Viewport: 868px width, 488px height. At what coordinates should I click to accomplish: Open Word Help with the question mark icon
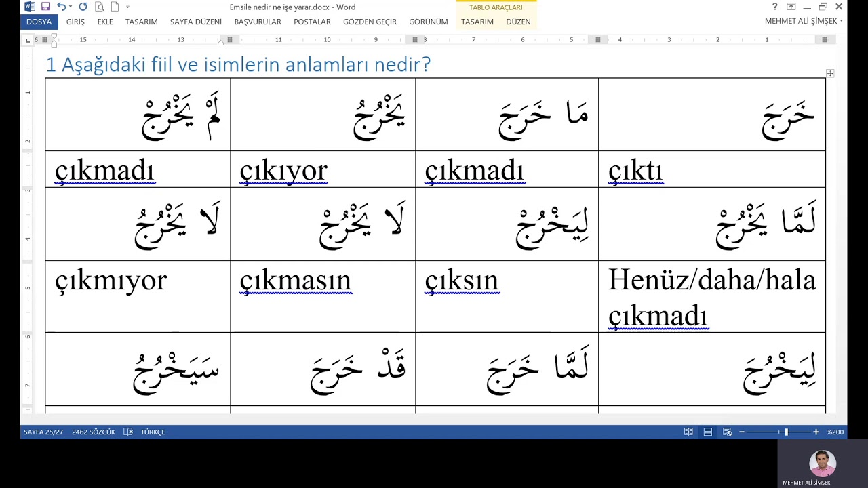pyautogui.click(x=775, y=7)
